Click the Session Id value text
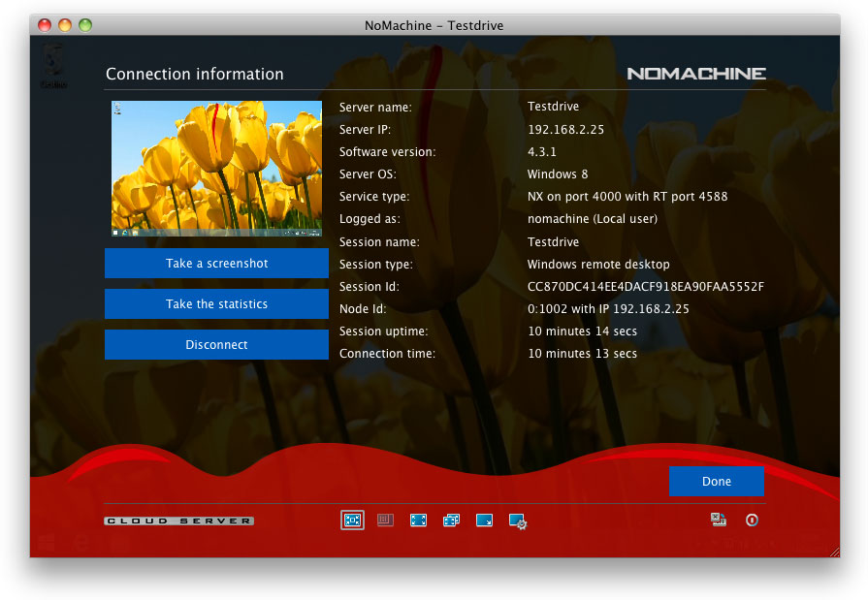 645,287
